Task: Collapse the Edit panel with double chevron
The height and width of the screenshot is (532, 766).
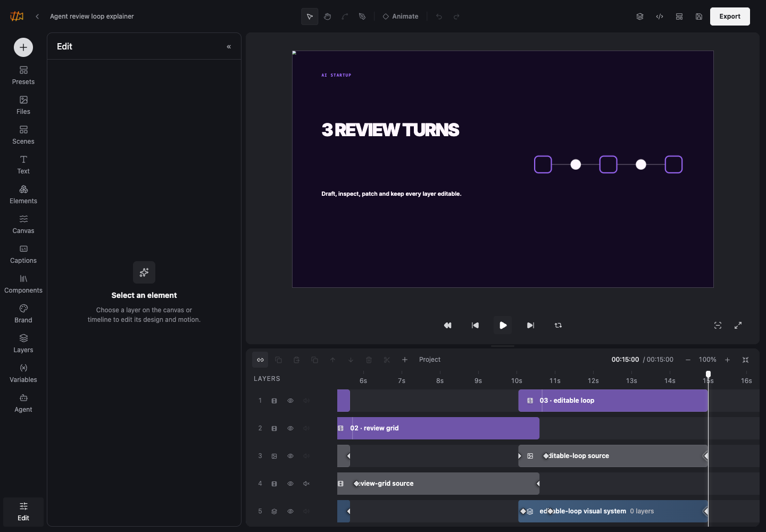Action: (x=229, y=47)
